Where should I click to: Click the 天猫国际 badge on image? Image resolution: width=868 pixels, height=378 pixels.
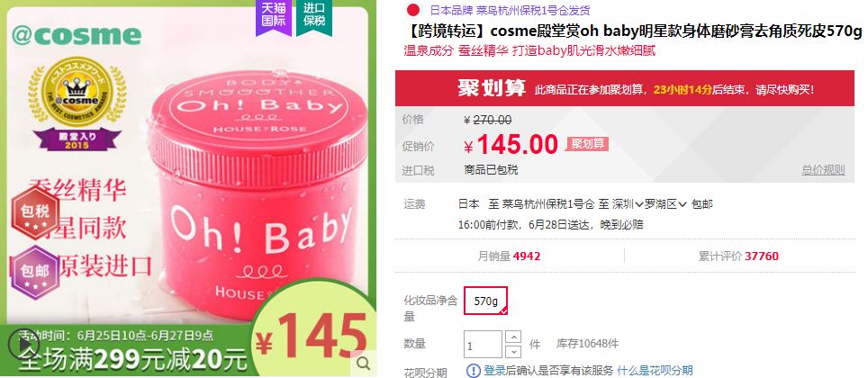(274, 15)
